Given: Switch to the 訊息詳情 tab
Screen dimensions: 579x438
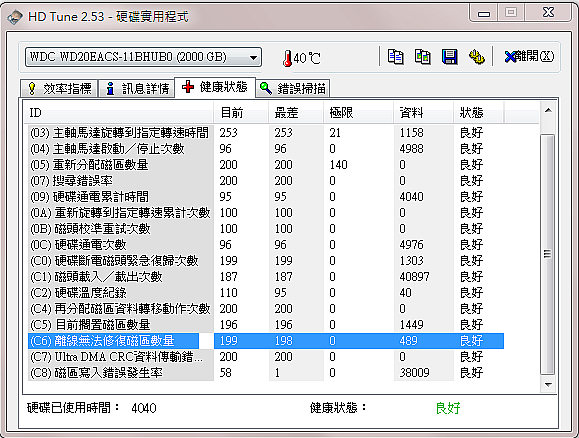Looking at the screenshot, I should 137,88.
